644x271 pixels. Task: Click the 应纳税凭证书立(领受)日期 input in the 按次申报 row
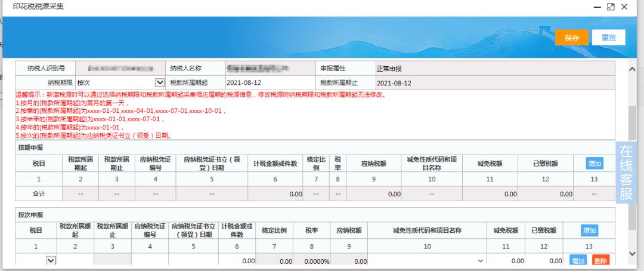coord(193,260)
